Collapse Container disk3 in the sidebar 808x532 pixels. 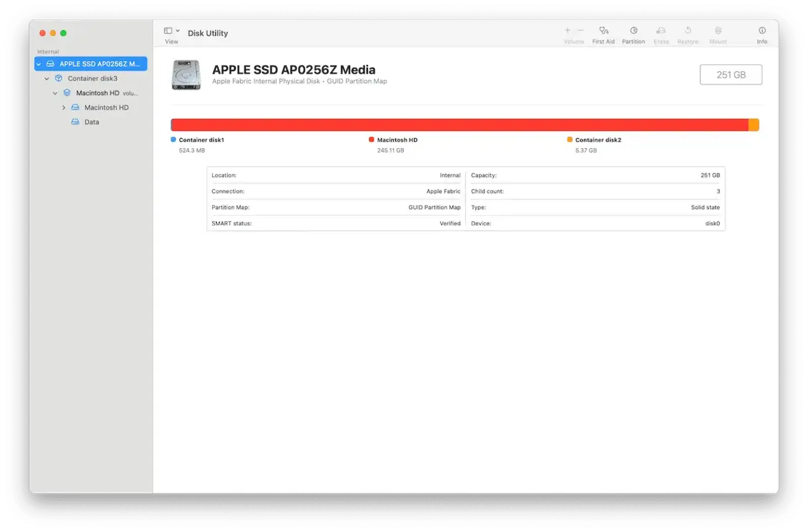(47, 78)
